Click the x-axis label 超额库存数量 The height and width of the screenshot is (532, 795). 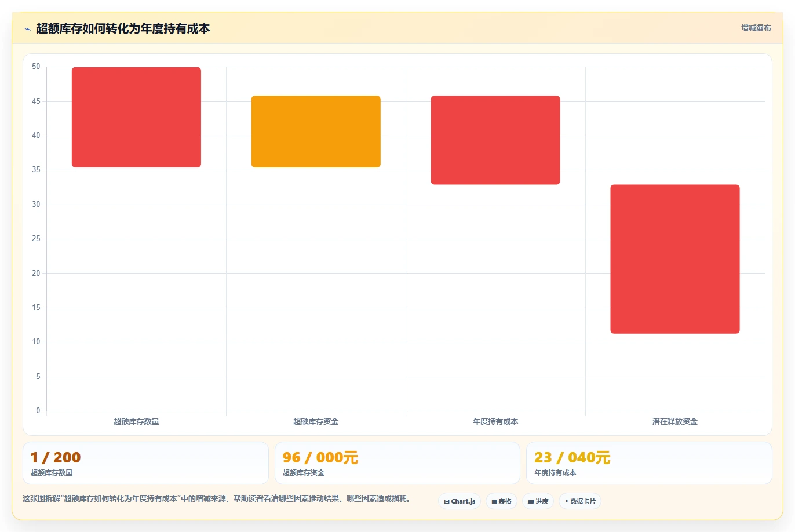point(136,421)
